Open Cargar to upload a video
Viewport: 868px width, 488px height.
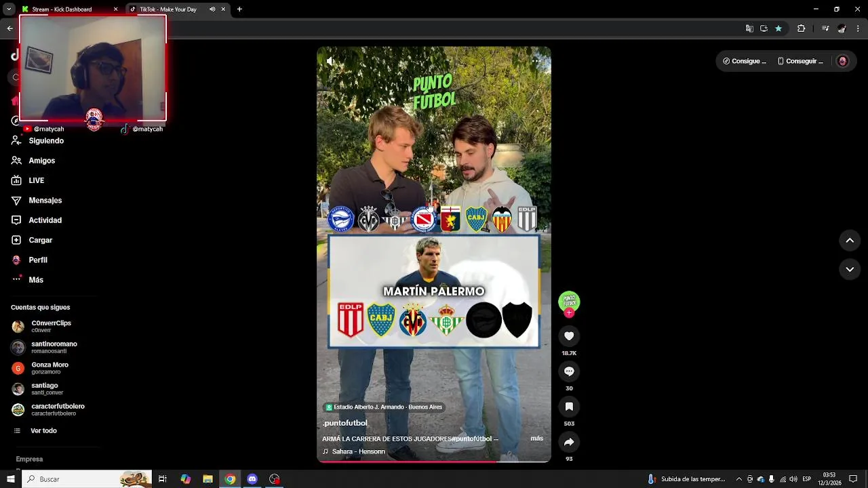(x=32, y=240)
